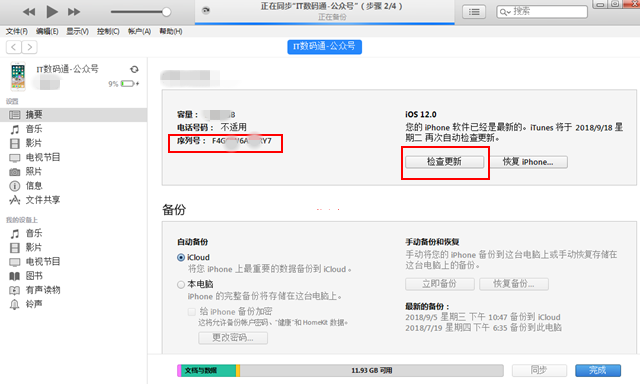Screen dimensions: 640x384
Task: Click the rewind previous track button
Action: click(29, 12)
